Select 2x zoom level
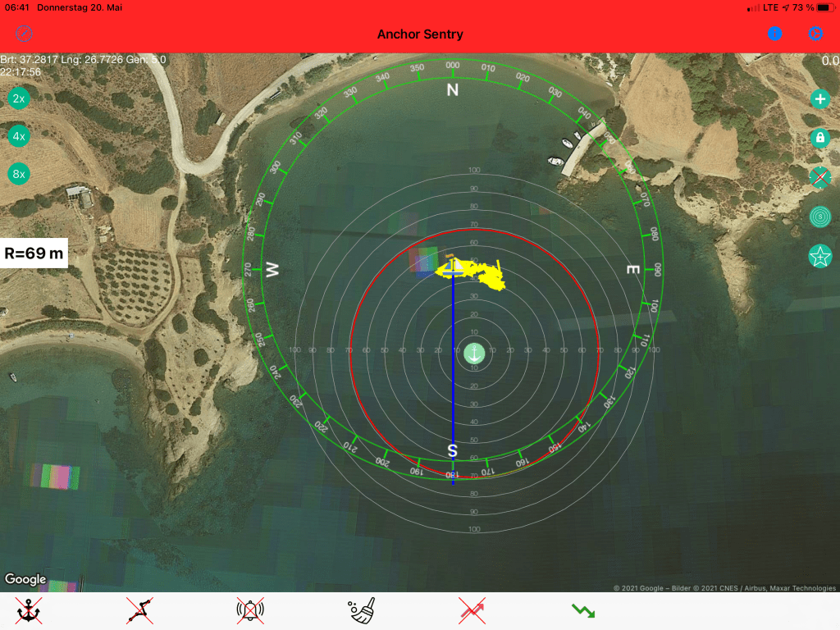840x630 pixels. (19, 98)
